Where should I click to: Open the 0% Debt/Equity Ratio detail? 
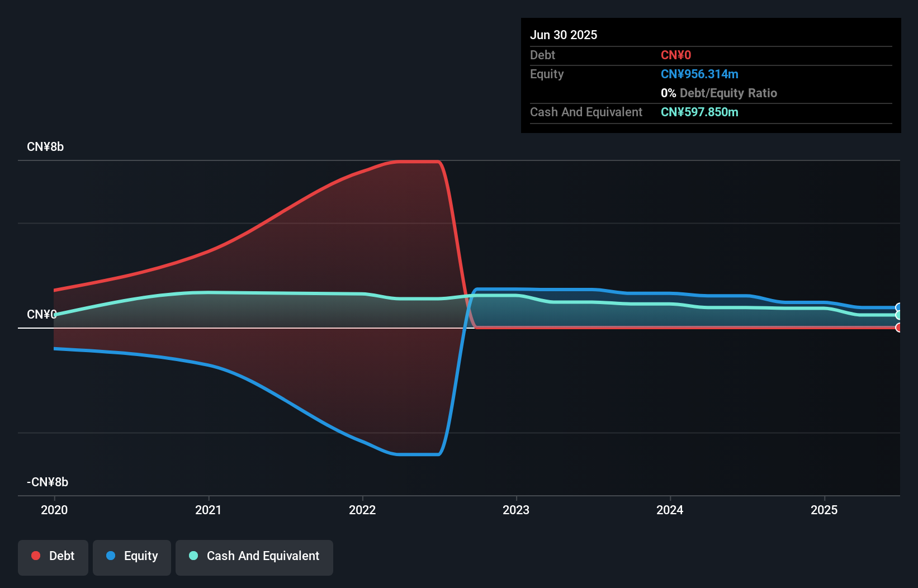[719, 93]
